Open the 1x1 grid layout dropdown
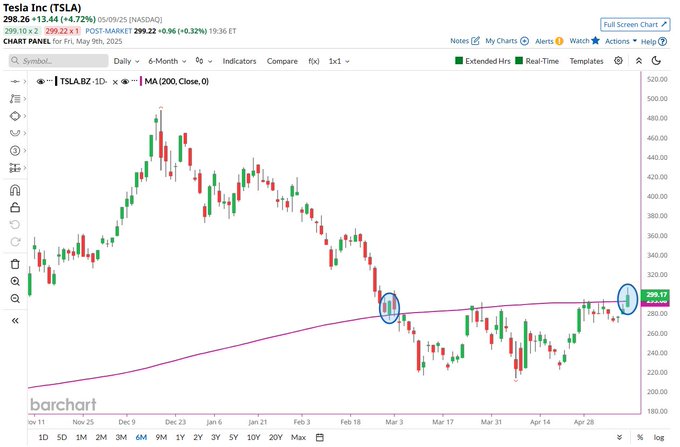The height and width of the screenshot is (447, 680). pos(339,61)
